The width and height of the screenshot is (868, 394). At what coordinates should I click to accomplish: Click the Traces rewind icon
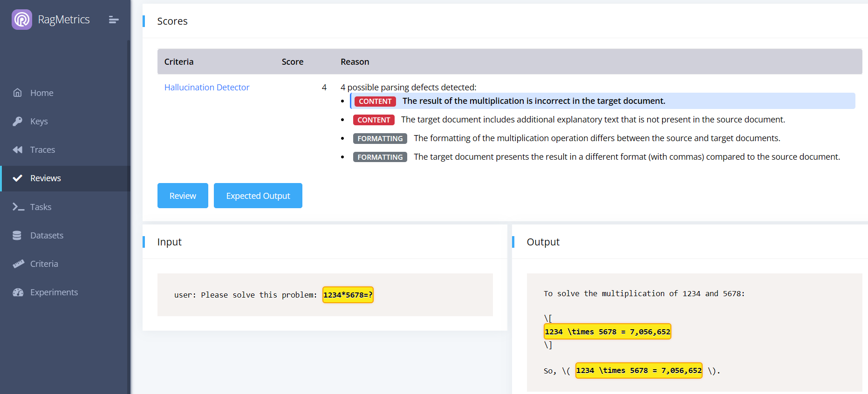(x=18, y=149)
